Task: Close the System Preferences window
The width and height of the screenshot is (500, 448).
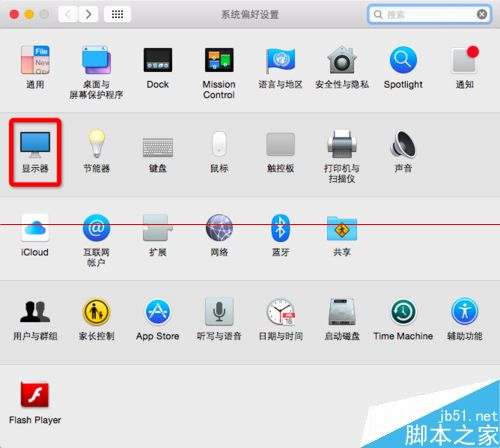Action: tap(14, 14)
